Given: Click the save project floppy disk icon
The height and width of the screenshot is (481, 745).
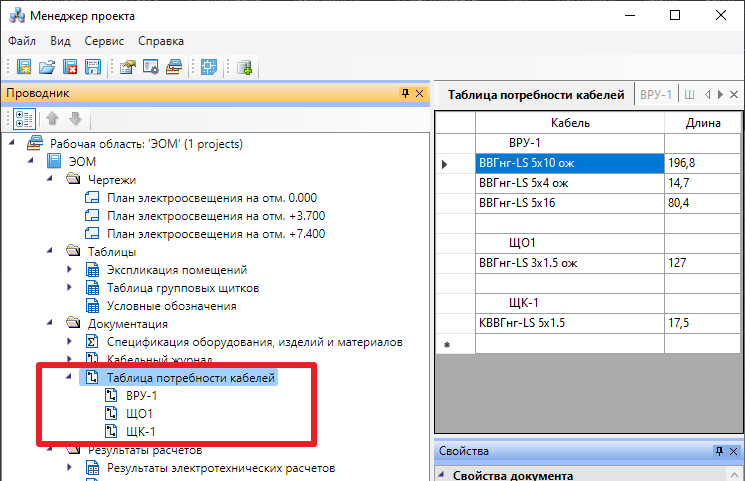Looking at the screenshot, I should click(93, 68).
